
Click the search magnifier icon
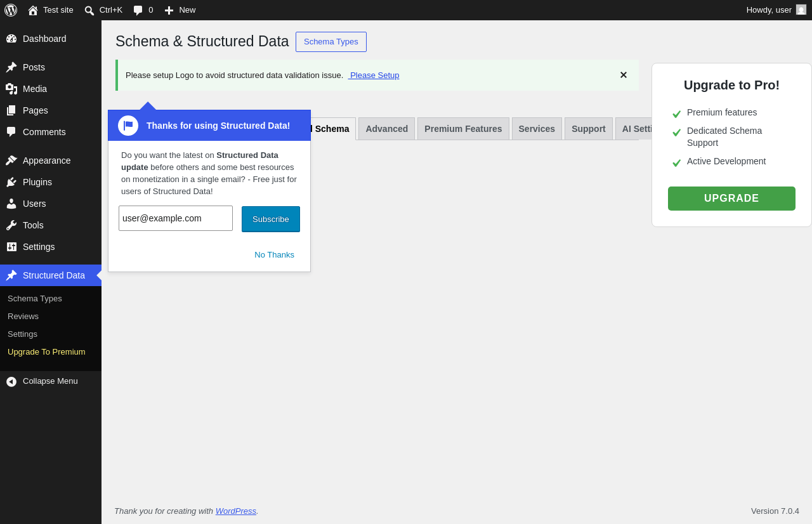(x=89, y=10)
